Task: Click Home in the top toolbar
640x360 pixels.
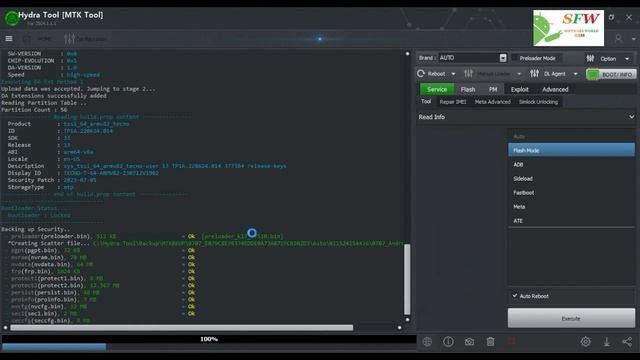Action: 44,39
